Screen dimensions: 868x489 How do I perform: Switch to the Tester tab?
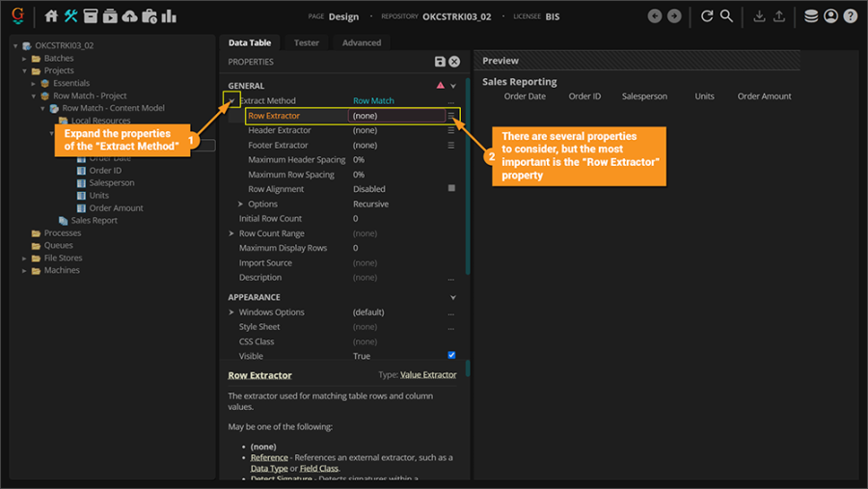pyautogui.click(x=307, y=42)
